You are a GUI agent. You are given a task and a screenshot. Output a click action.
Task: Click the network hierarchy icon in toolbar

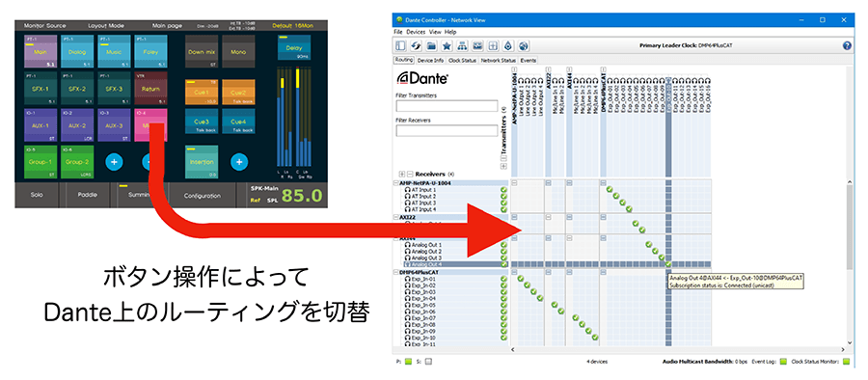coord(462,46)
